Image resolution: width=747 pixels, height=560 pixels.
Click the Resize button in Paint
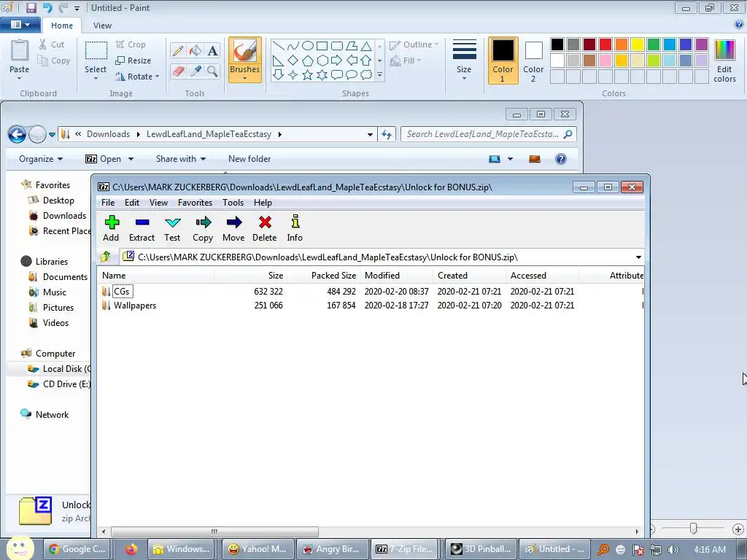click(x=133, y=61)
